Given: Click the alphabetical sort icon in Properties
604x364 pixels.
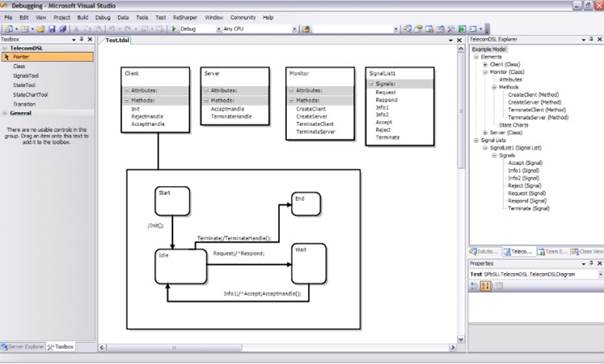Looking at the screenshot, I should pos(486,286).
